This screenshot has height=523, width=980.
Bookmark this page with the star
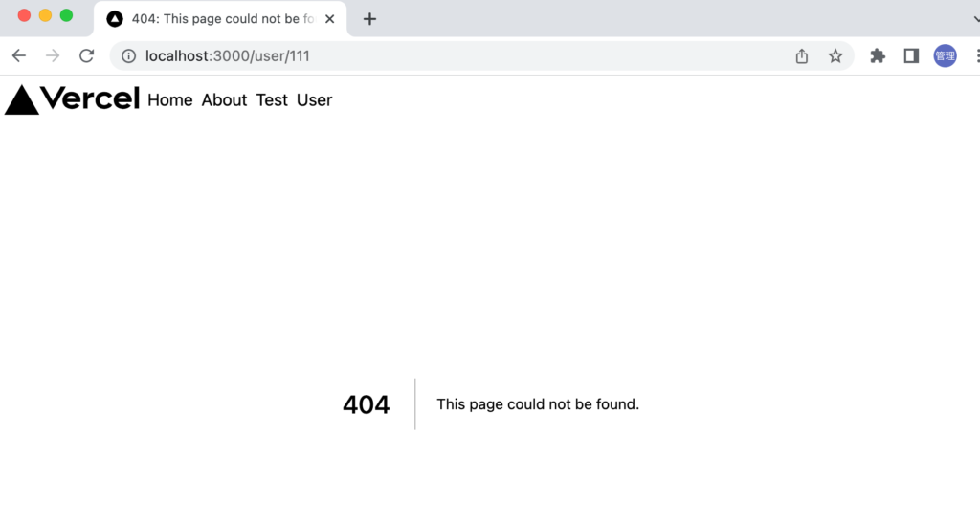tap(835, 56)
